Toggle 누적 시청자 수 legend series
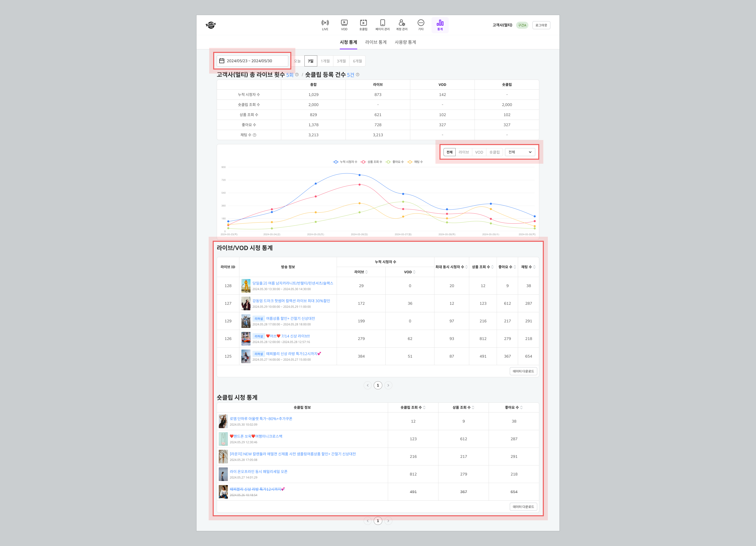 pos(345,162)
